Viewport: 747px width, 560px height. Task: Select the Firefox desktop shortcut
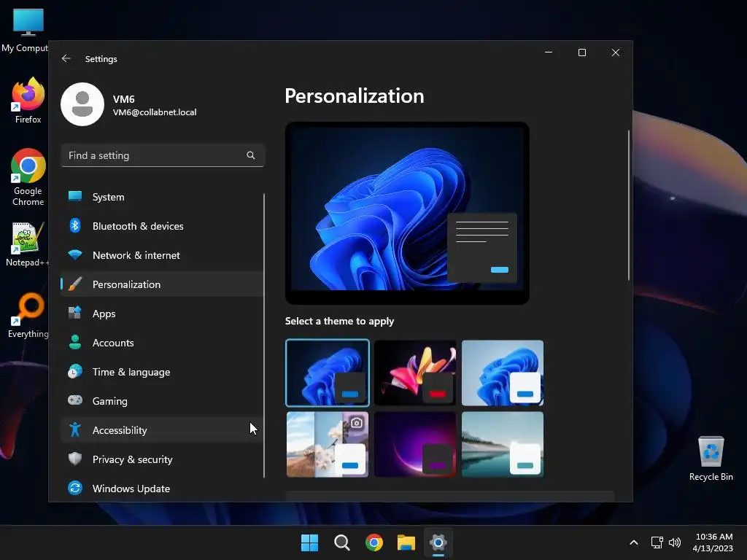point(28,101)
